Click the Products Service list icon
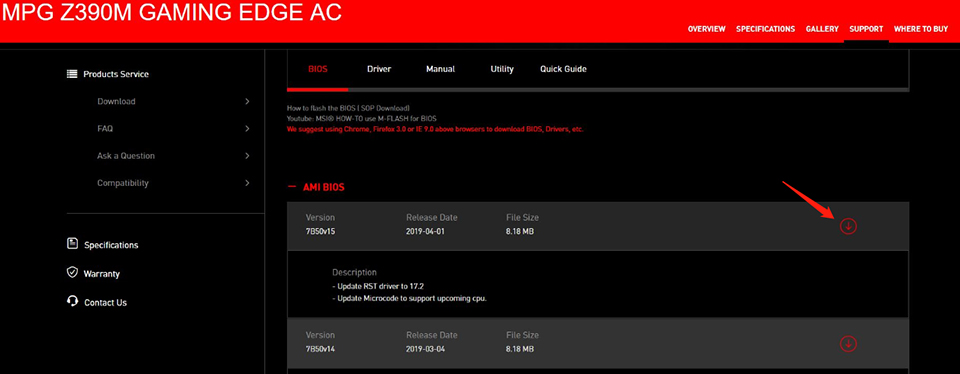 (x=72, y=74)
